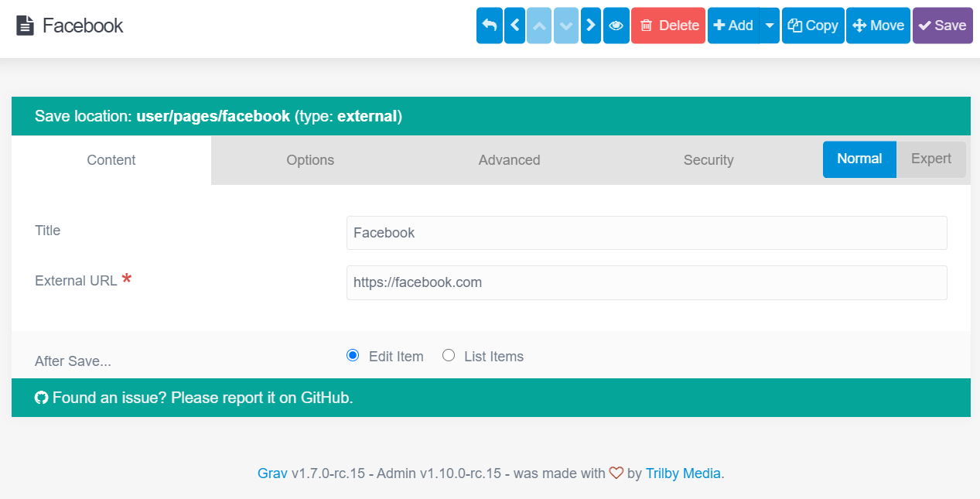Select the Edit Item radio button
This screenshot has height=499, width=980.
tap(353, 356)
